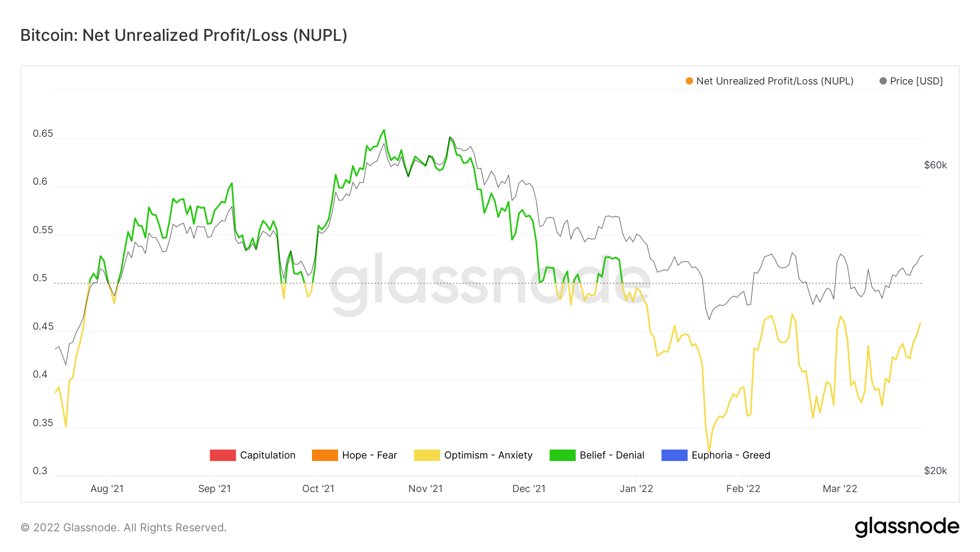Click the Glassnode copyright notice

pyautogui.click(x=124, y=527)
